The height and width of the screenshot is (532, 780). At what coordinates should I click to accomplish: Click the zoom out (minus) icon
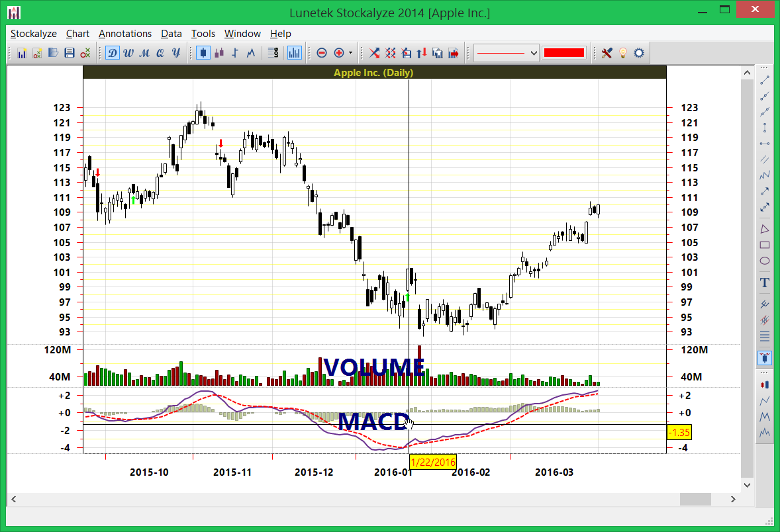coord(322,52)
